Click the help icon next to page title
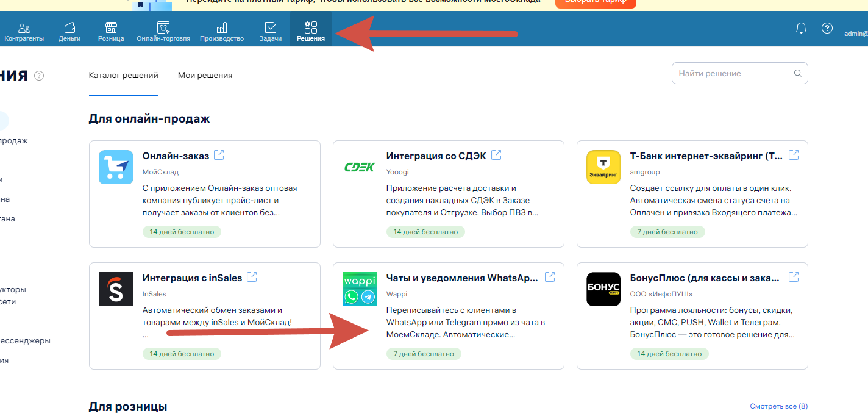 (39, 76)
